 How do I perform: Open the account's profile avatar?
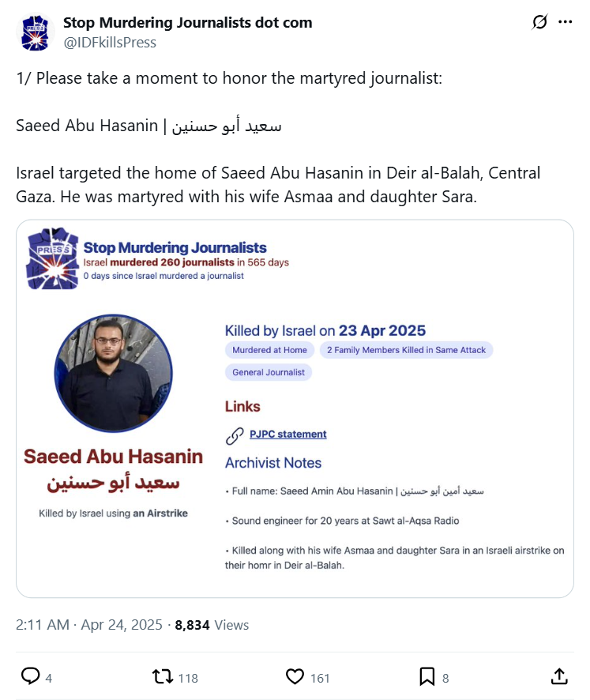click(x=35, y=32)
